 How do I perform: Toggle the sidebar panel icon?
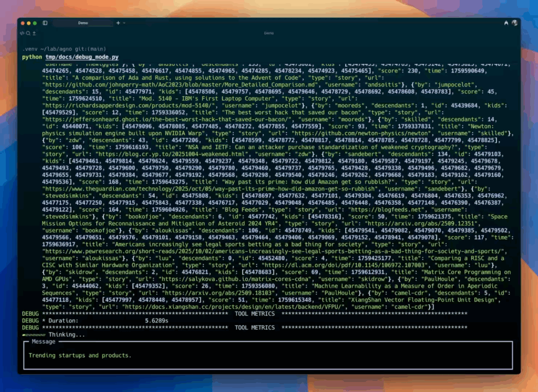(45, 23)
